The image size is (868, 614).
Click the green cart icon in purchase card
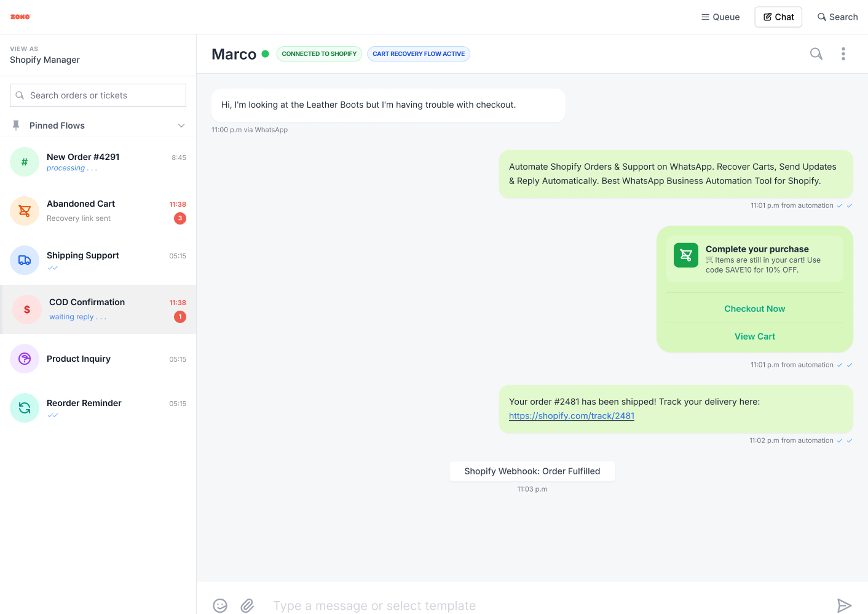tap(686, 255)
